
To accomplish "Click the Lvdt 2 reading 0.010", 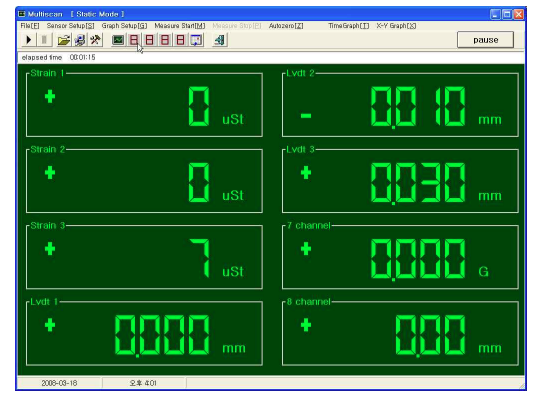I will pos(418,107).
